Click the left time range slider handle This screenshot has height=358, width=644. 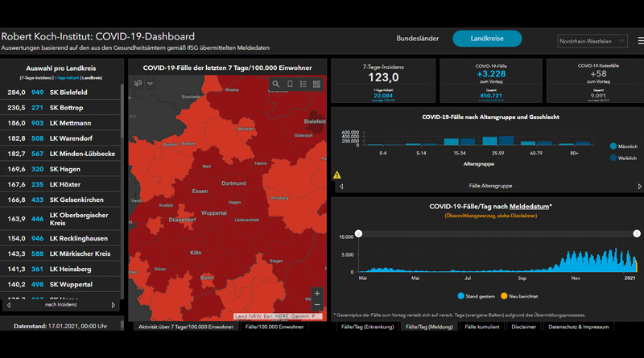tap(358, 233)
